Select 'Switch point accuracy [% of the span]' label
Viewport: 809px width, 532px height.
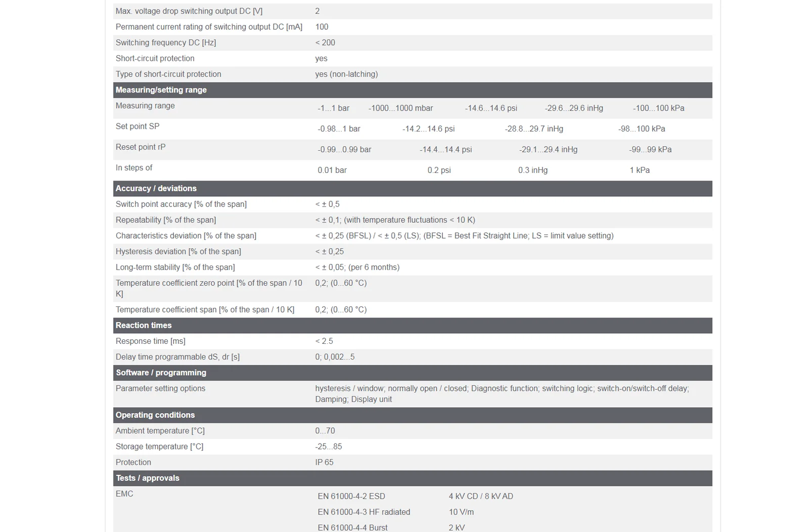[181, 204]
